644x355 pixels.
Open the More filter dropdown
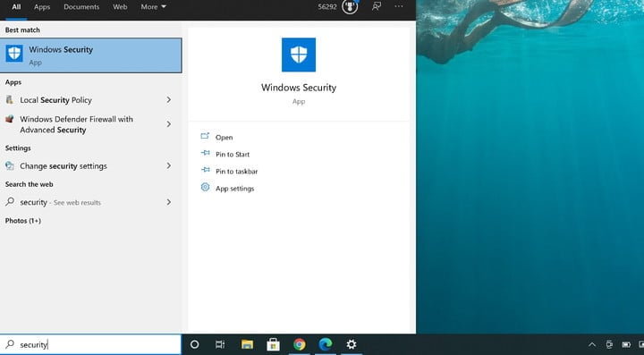pos(153,7)
